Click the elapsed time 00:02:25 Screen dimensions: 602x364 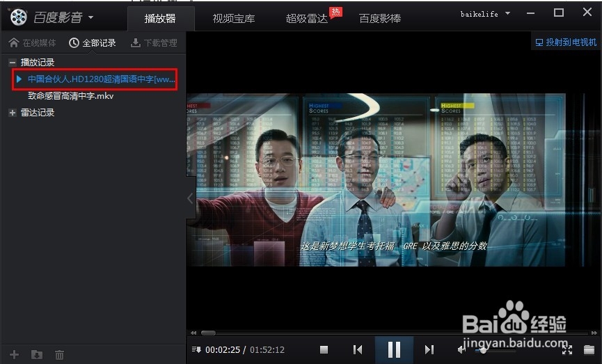[x=223, y=350]
